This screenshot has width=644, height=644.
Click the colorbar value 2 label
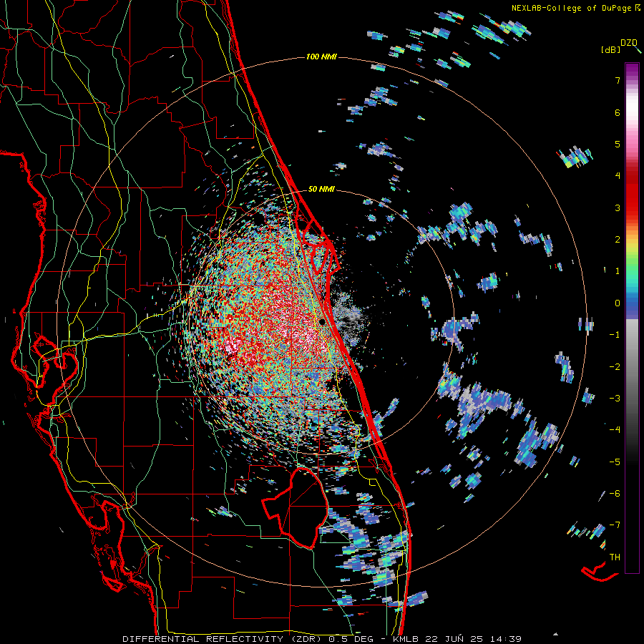point(618,240)
